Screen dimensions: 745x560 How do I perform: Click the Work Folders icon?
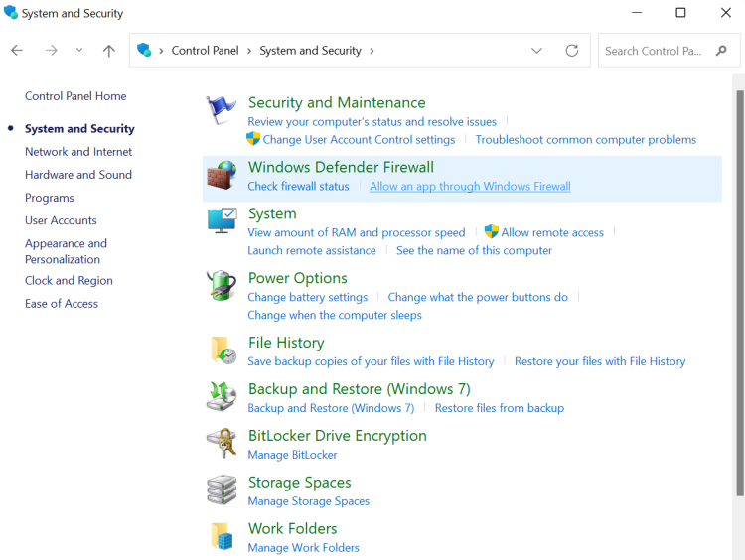[222, 536]
